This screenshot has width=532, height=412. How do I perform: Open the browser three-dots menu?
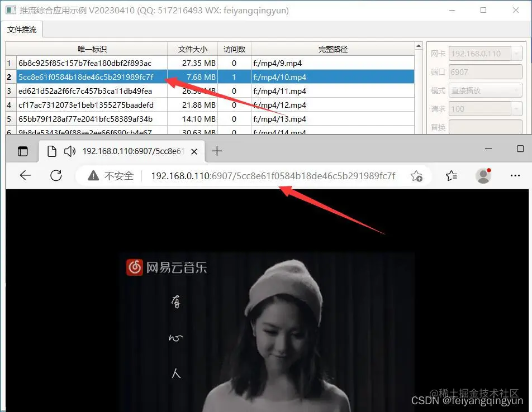pyautogui.click(x=515, y=175)
